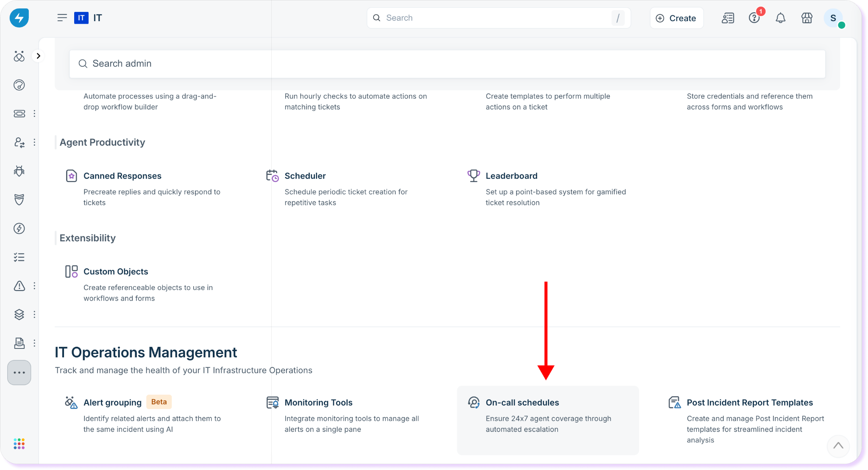Click the Search admin input field
Image resolution: width=868 pixels, height=470 pixels.
[x=447, y=64]
